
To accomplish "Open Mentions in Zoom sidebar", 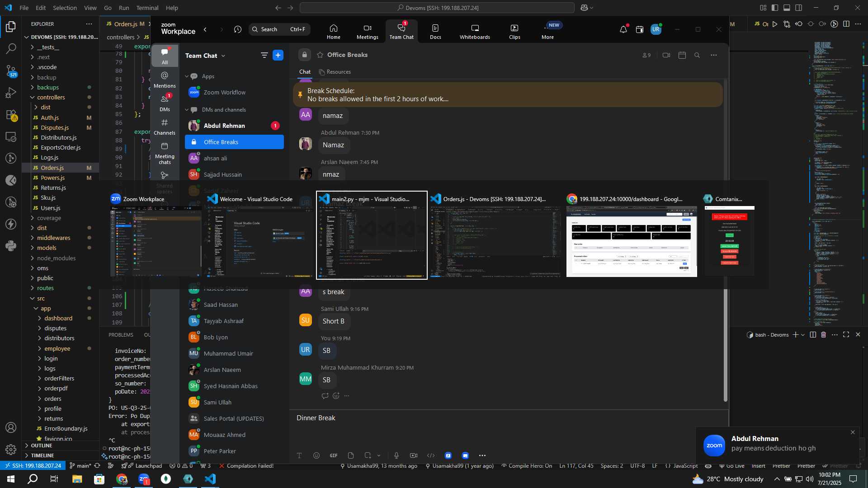I will point(165,80).
